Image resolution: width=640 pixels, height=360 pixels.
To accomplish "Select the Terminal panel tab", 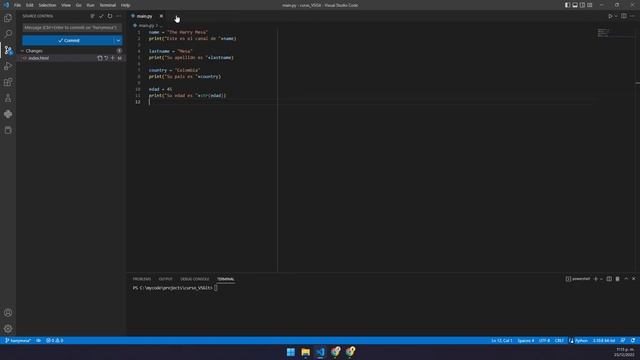I will point(225,279).
